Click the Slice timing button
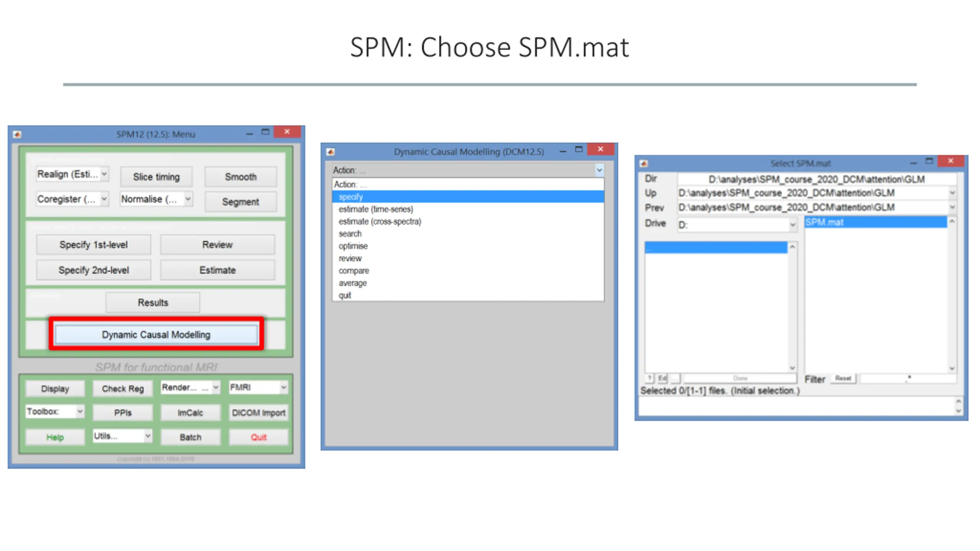The height and width of the screenshot is (551, 980). [156, 177]
